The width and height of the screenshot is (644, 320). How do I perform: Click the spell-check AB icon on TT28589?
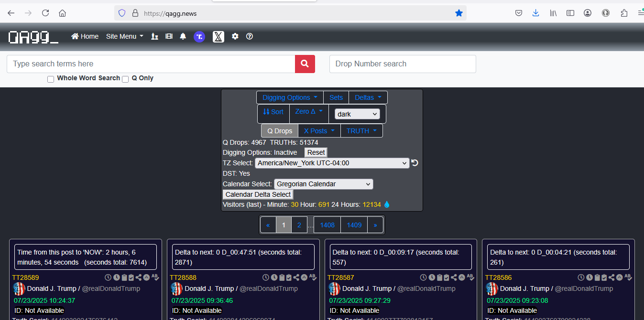pos(155,277)
